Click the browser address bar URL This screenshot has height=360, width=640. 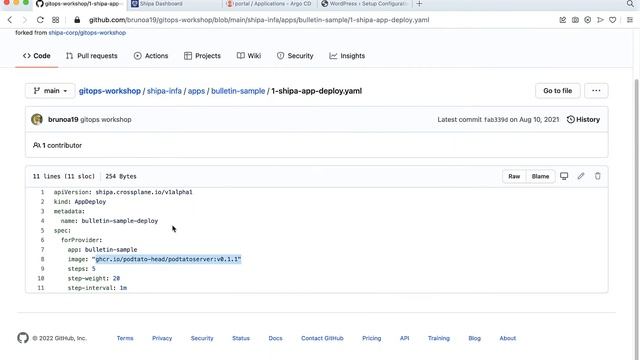259,20
